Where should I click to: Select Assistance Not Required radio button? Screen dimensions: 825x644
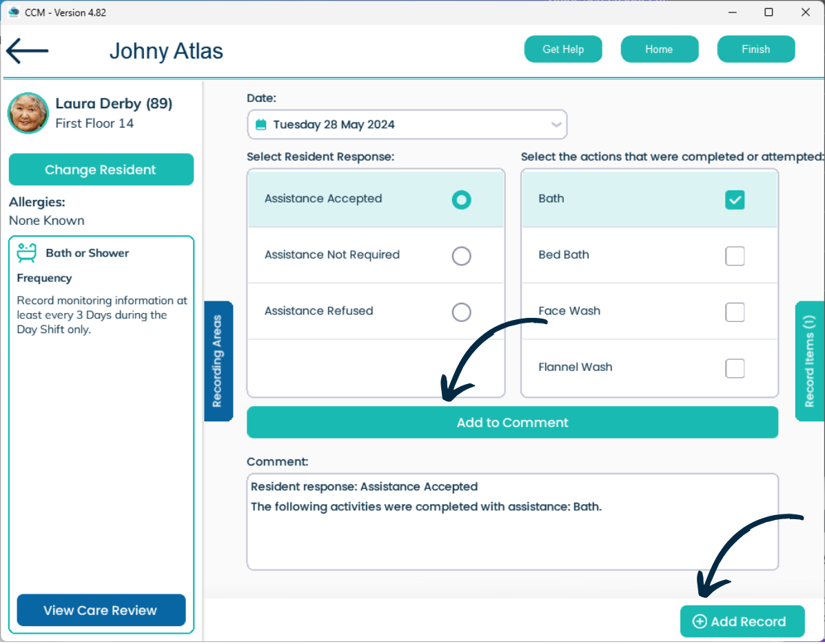pos(461,256)
